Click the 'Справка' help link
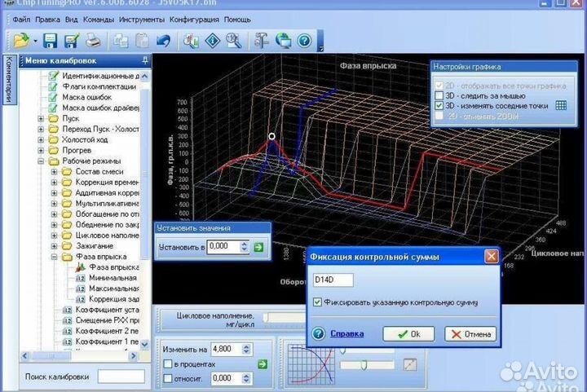The image size is (587, 392). pyautogui.click(x=346, y=333)
